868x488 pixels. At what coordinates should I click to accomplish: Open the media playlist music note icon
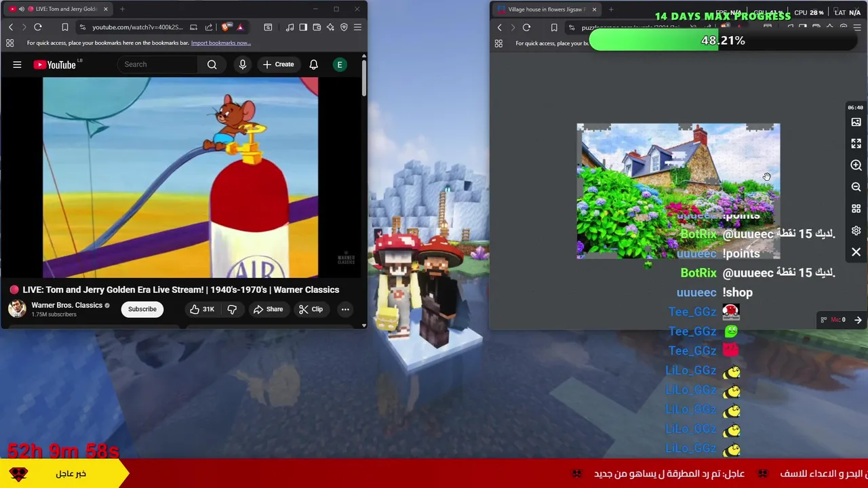tap(290, 27)
